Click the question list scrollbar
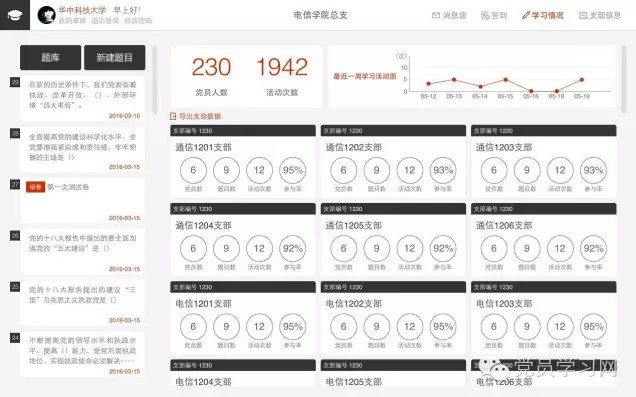The width and height of the screenshot is (636, 397). (155, 79)
